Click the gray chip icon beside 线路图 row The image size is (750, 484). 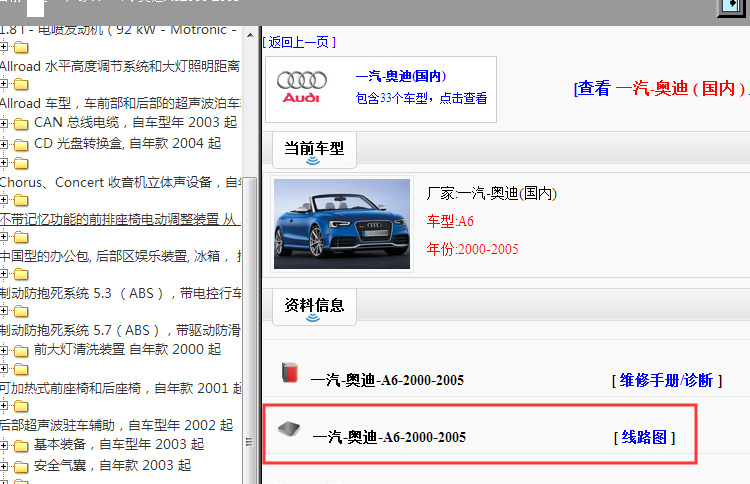click(x=289, y=429)
